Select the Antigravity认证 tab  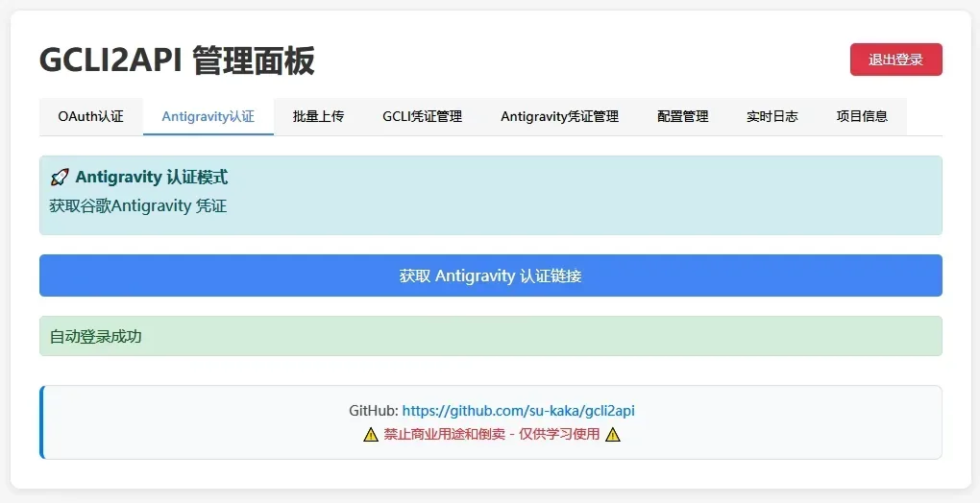pyautogui.click(x=208, y=116)
